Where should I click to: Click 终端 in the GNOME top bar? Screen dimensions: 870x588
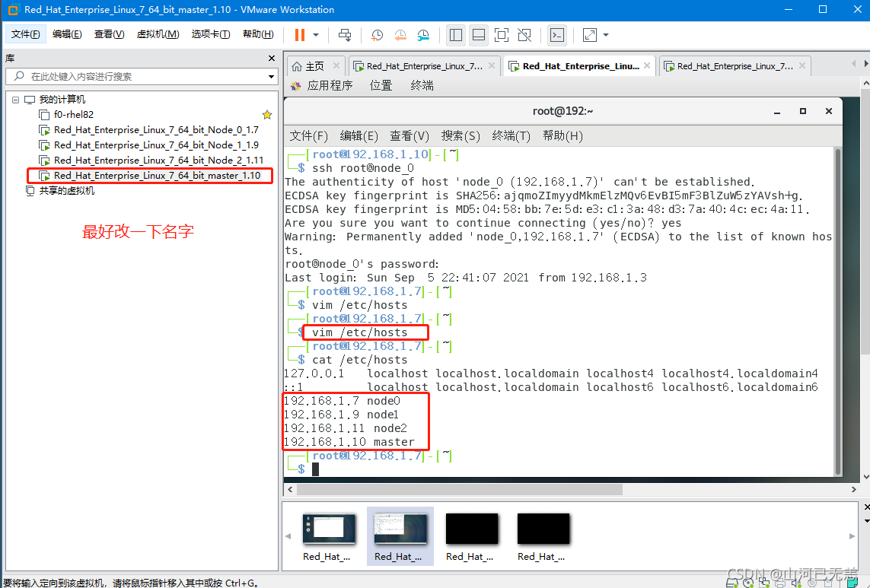[x=422, y=85]
